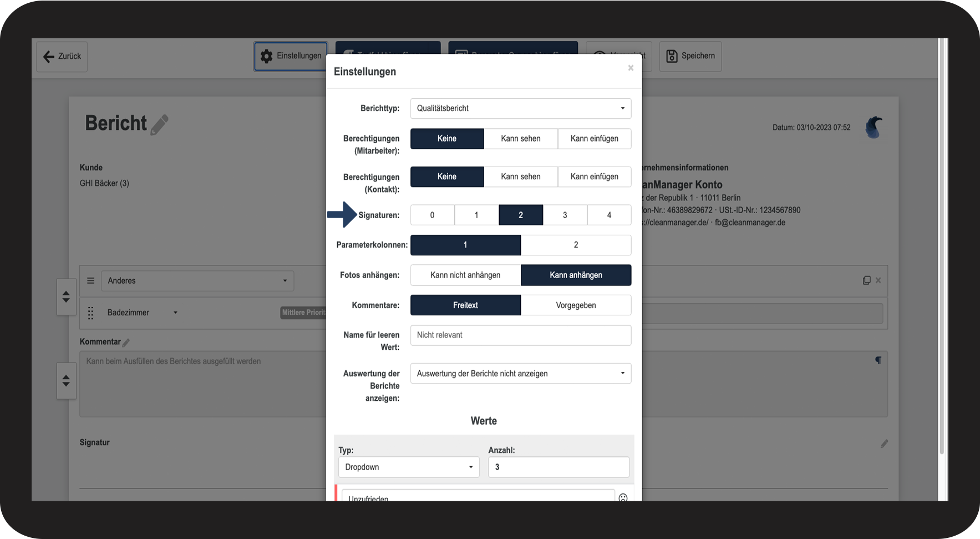Set Kontakt permissions to Kann einfügen
This screenshot has height=539, width=980.
tap(595, 177)
